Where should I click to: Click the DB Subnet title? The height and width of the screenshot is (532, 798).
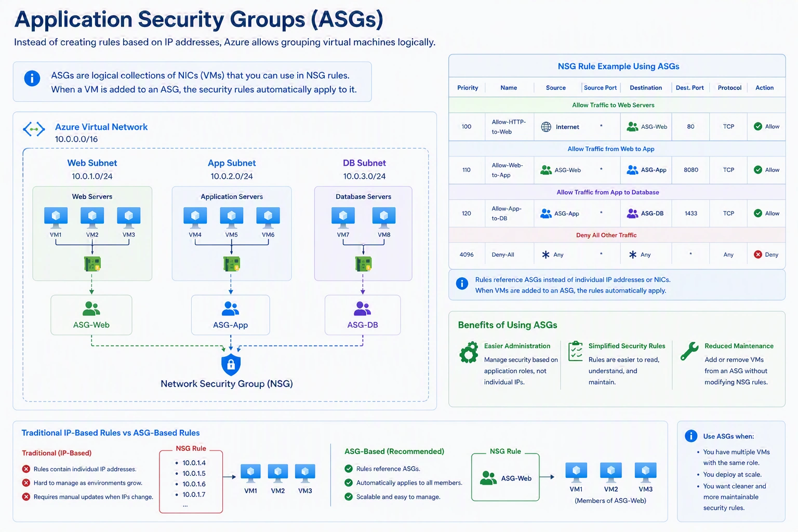tap(364, 163)
